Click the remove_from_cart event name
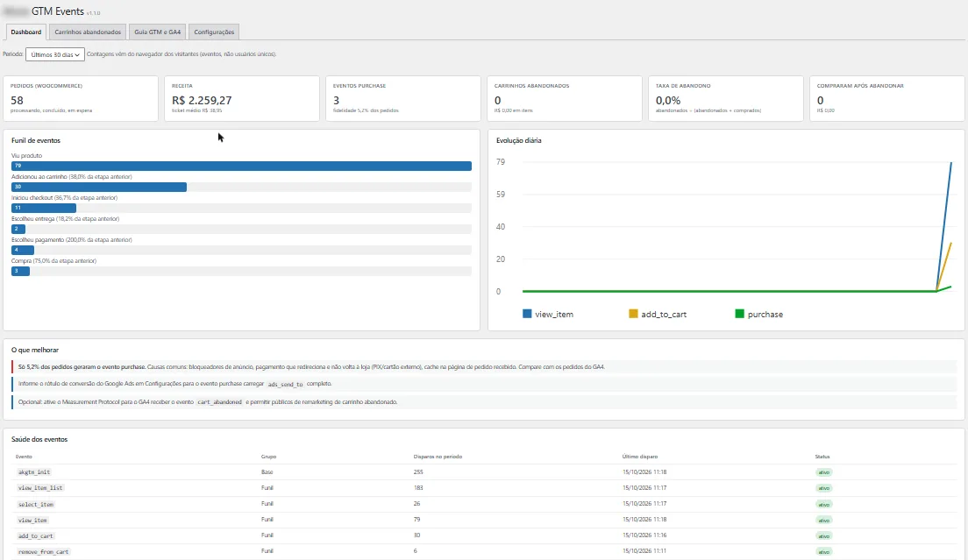Screen dimensions: 968x560 point(43,552)
